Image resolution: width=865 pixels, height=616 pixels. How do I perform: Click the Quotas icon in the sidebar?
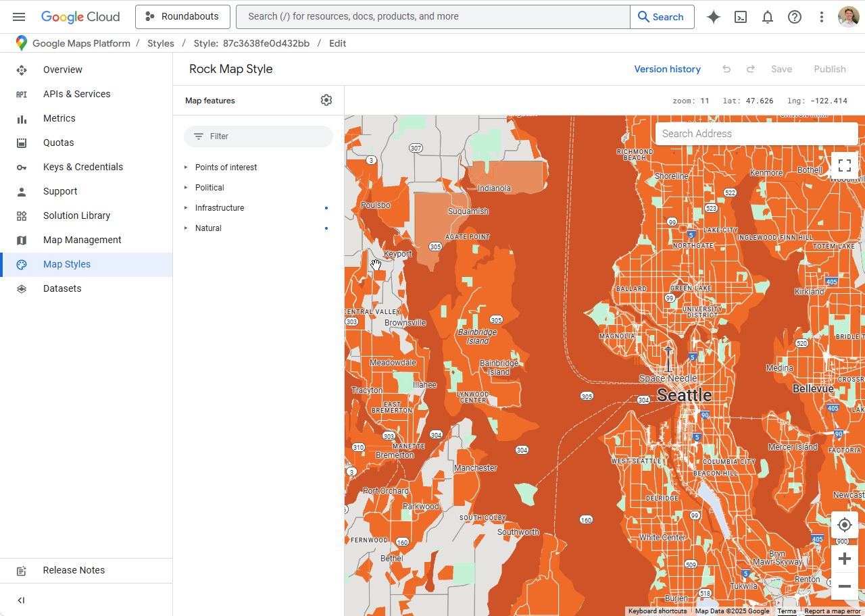click(x=22, y=143)
